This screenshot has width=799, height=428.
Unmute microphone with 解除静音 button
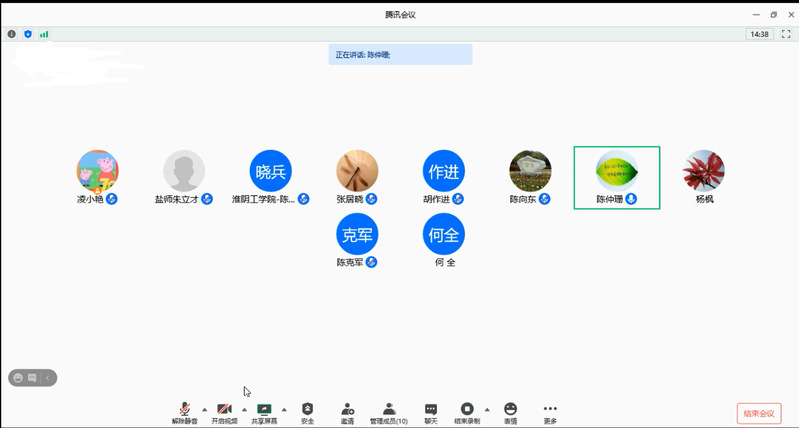click(x=184, y=412)
